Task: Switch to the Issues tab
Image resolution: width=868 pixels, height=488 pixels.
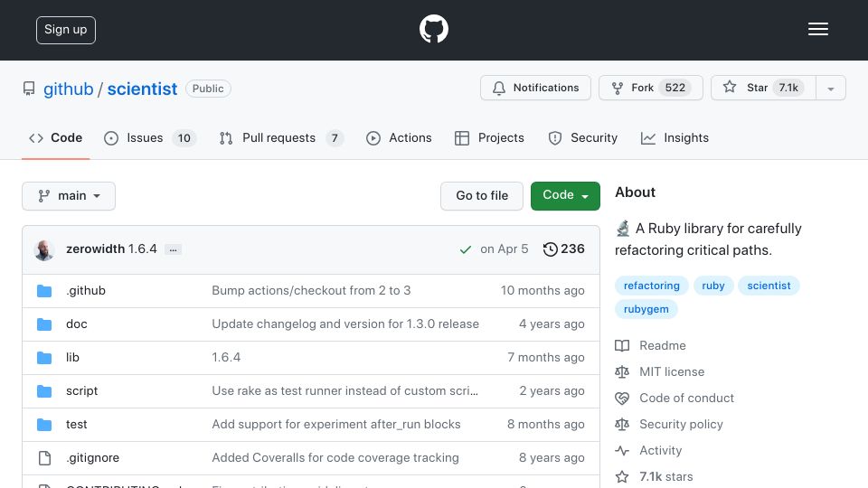Action: (x=149, y=138)
